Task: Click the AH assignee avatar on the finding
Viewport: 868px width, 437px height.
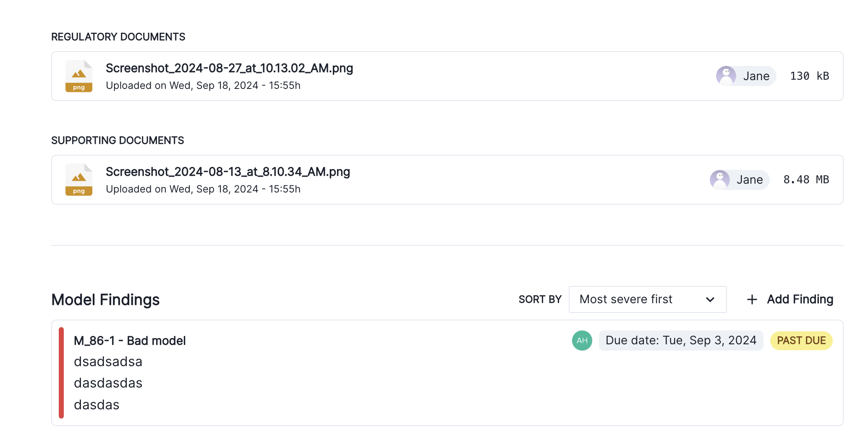Action: 581,341
